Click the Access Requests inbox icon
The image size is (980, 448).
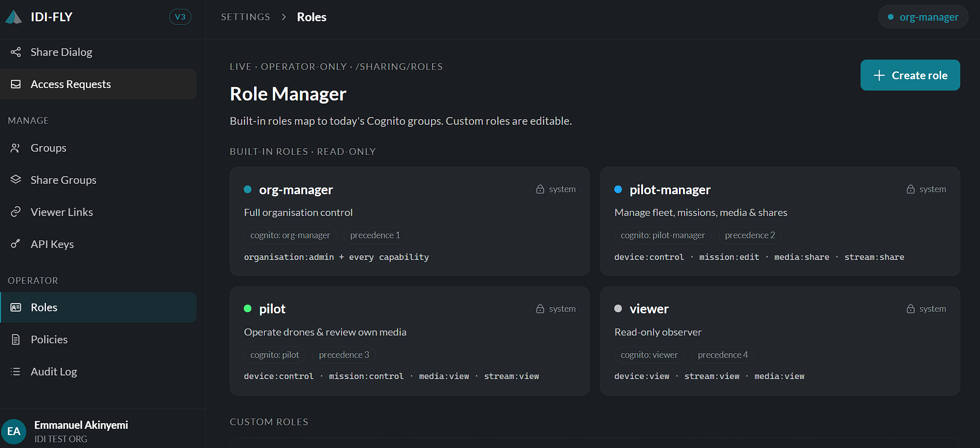(16, 84)
